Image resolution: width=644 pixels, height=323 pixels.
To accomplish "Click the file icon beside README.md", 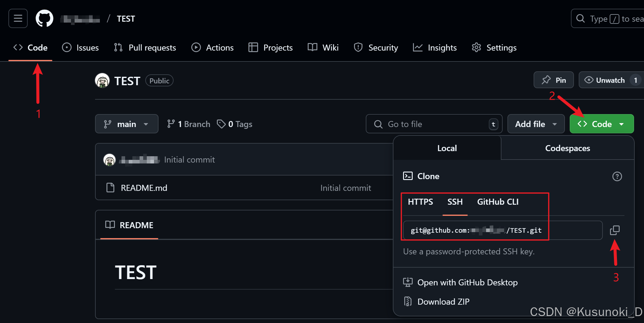I will 110,188.
